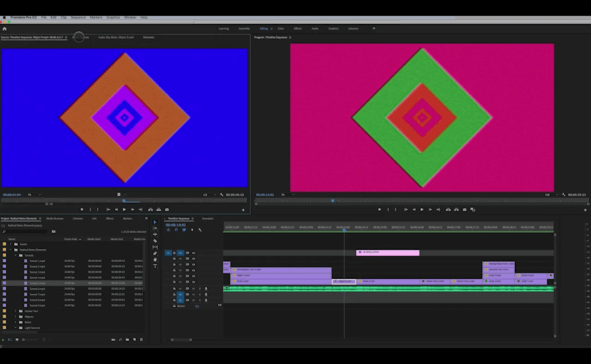
Task: Click the Lift button in Program monitor
Action: click(x=448, y=210)
